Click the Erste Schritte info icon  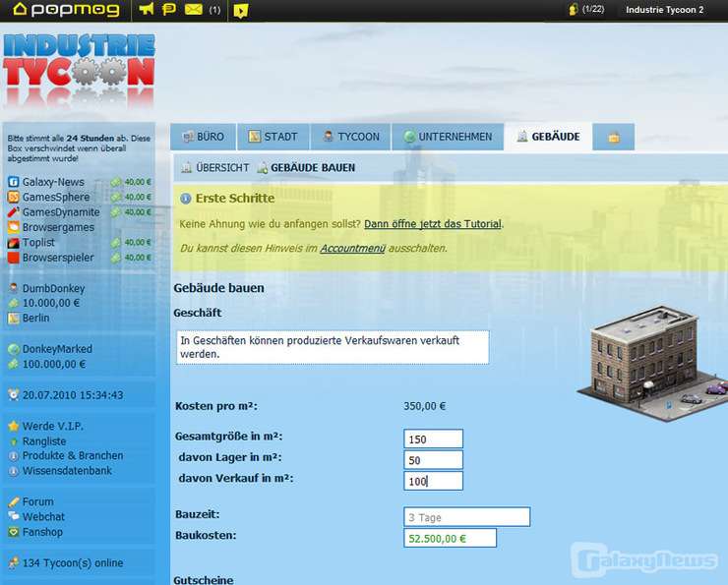(x=185, y=199)
